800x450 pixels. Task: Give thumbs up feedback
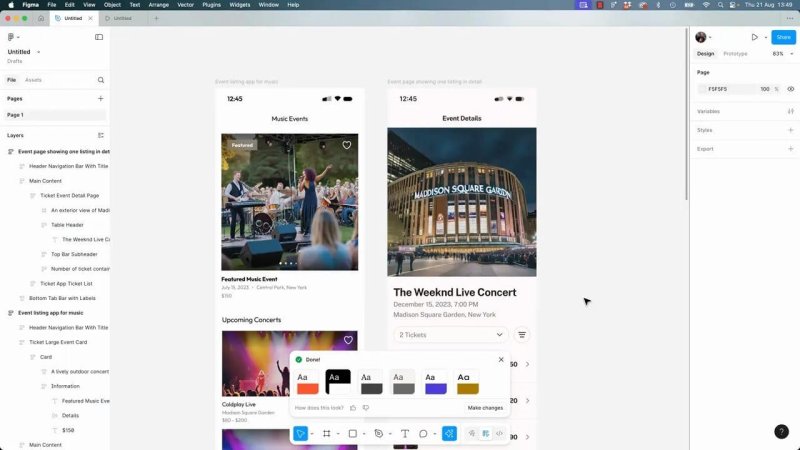click(x=353, y=408)
